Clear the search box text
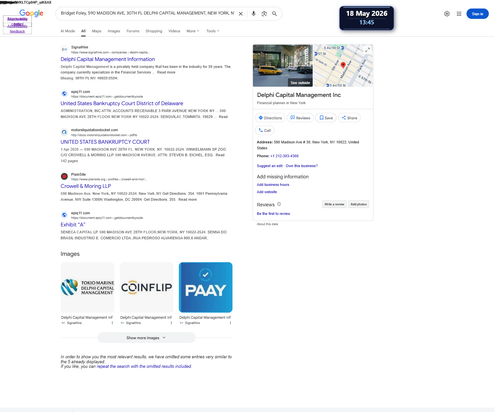The width and height of the screenshot is (500, 412). (241, 14)
